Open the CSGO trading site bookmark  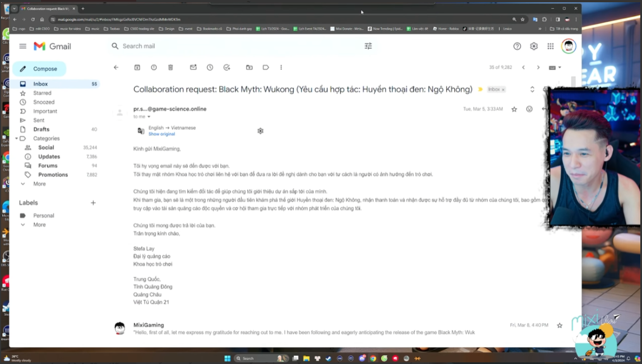click(140, 29)
